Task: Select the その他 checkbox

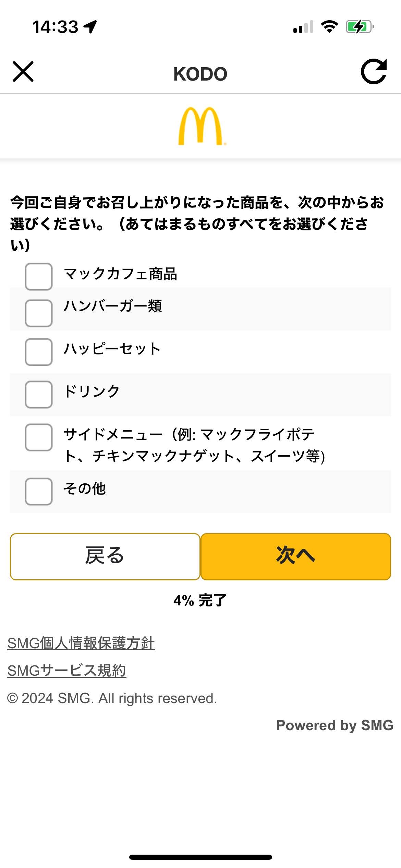Action: click(x=39, y=492)
